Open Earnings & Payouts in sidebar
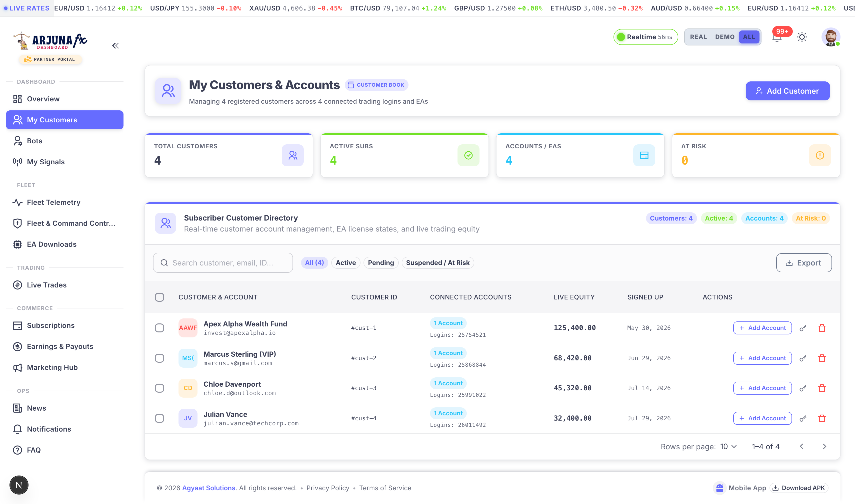 (x=64, y=346)
